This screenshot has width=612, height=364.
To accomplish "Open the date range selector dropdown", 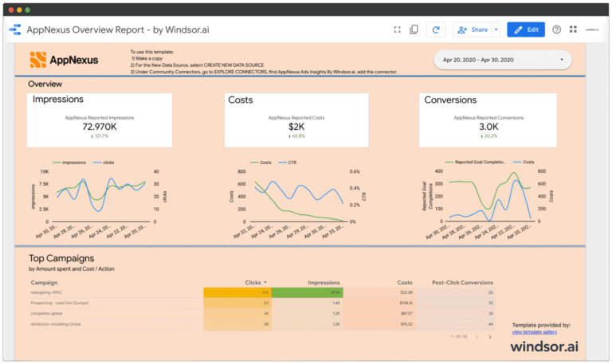I will point(503,60).
